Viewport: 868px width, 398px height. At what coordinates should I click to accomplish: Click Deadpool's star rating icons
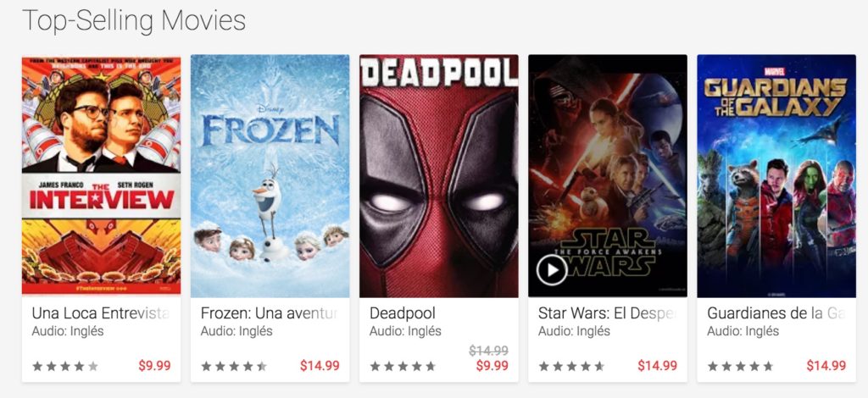[403, 367]
